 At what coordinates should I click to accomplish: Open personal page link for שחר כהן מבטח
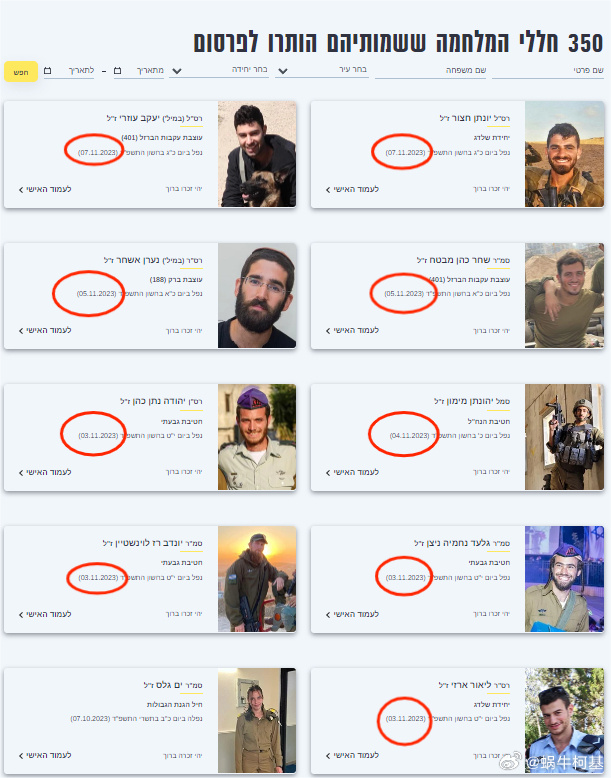click(x=352, y=330)
